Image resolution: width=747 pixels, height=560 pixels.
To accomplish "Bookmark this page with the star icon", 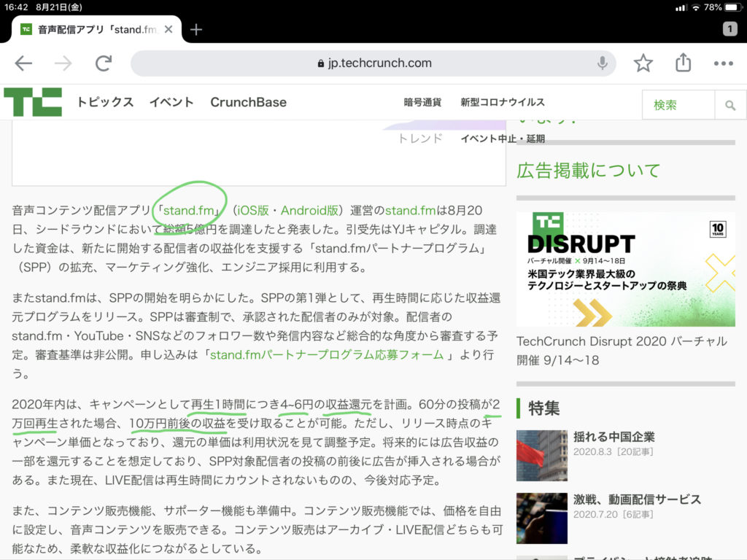I will pyautogui.click(x=643, y=63).
